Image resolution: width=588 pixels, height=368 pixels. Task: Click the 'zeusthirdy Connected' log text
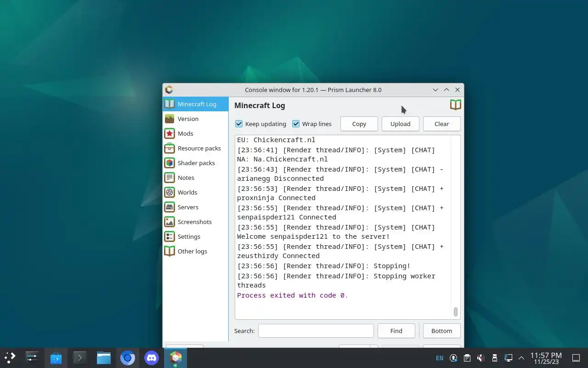(278, 256)
